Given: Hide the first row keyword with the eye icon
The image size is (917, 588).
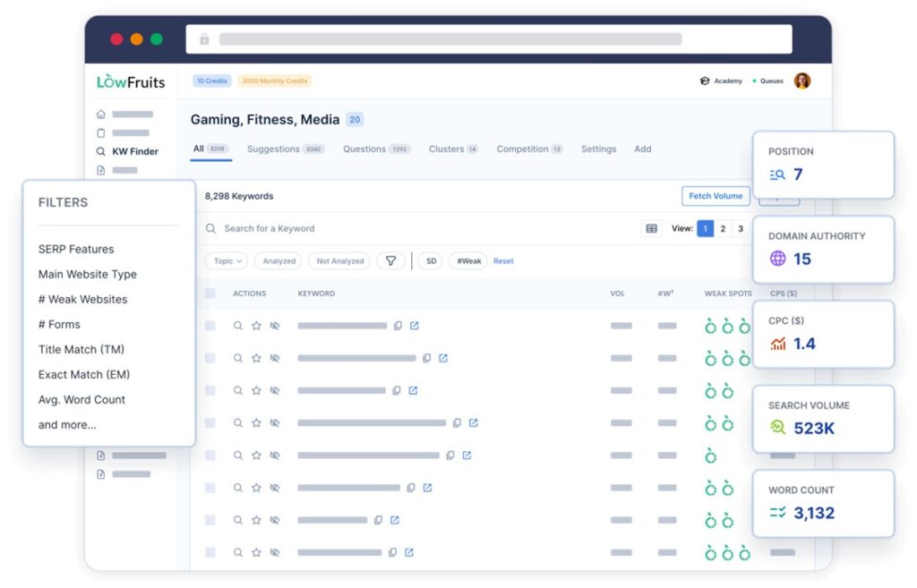Looking at the screenshot, I should 274,326.
